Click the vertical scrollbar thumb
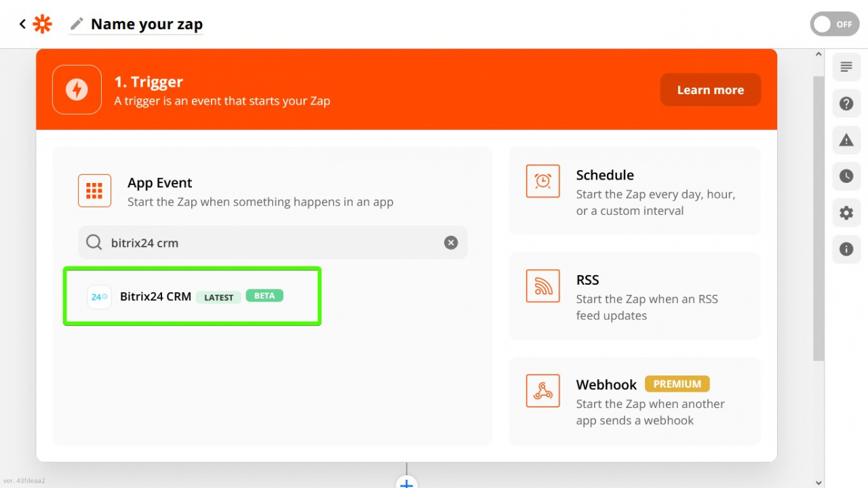Image resolution: width=868 pixels, height=488 pixels. pos(818,218)
